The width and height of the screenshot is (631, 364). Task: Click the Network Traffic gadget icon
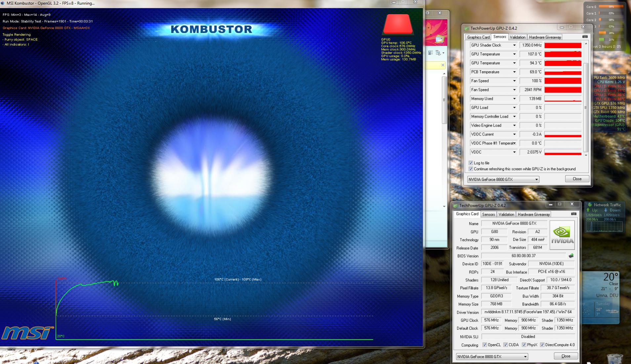pos(590,205)
